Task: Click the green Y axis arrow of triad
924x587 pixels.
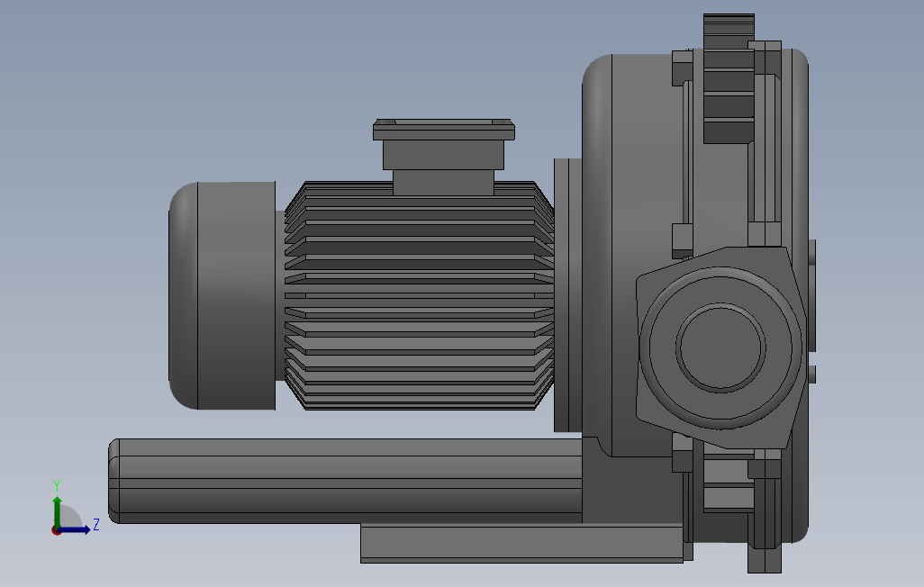Action: pos(57,511)
